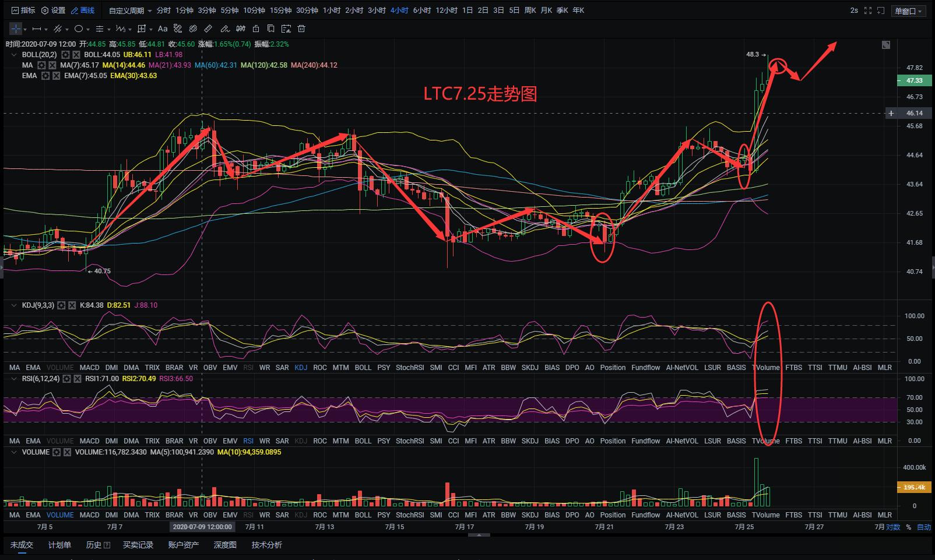Toggle 对数 logarithmic scale

tap(893, 527)
